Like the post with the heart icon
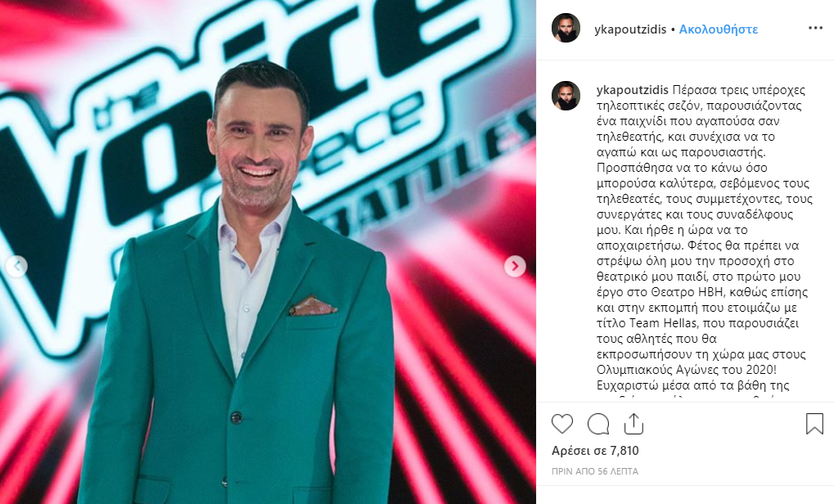 [x=561, y=424]
